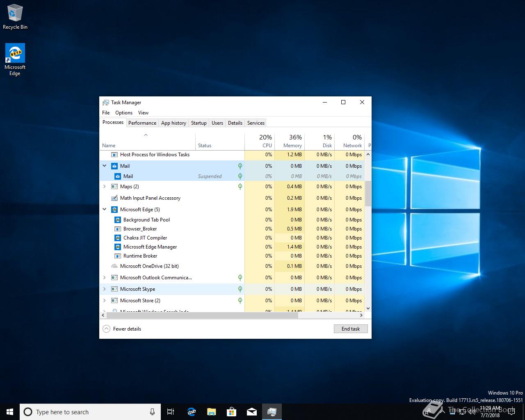
Task: Click the Microsoft Edge Manager icon
Action: (118, 247)
